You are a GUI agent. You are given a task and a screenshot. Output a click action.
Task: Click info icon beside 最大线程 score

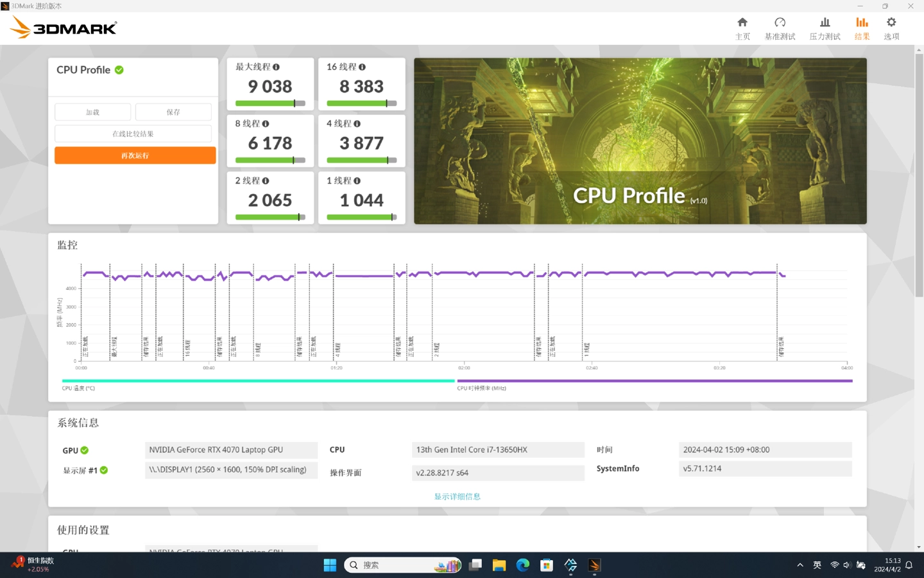pyautogui.click(x=276, y=67)
